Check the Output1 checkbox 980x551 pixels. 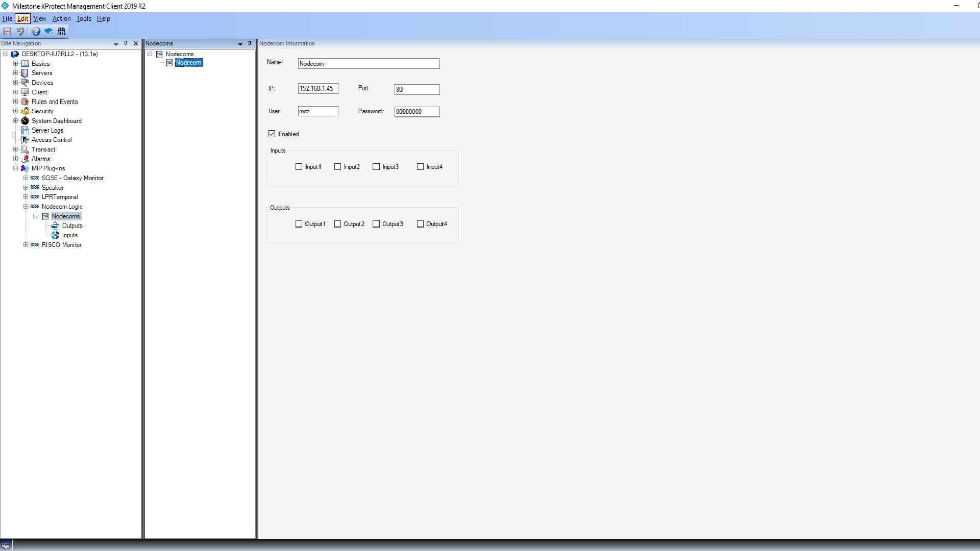[299, 224]
